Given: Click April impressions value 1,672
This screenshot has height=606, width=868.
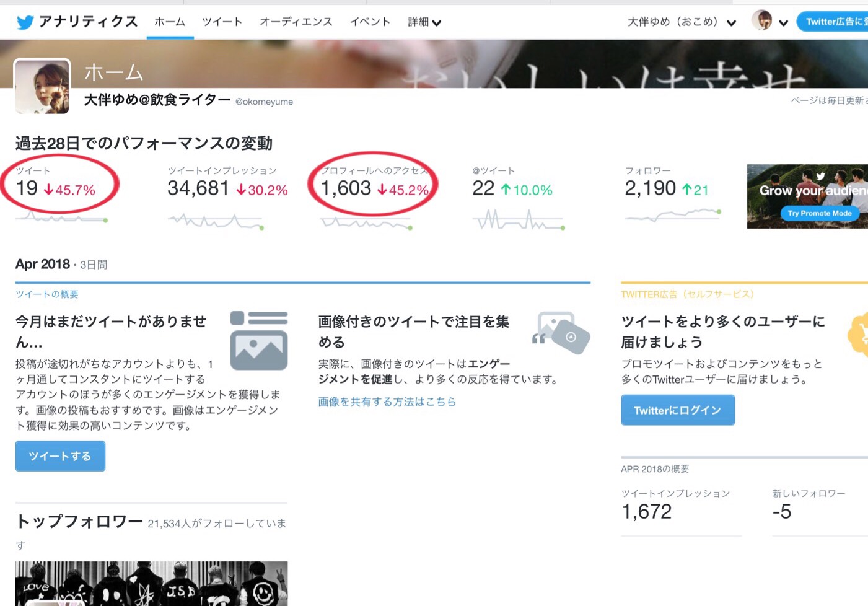Looking at the screenshot, I should (646, 511).
